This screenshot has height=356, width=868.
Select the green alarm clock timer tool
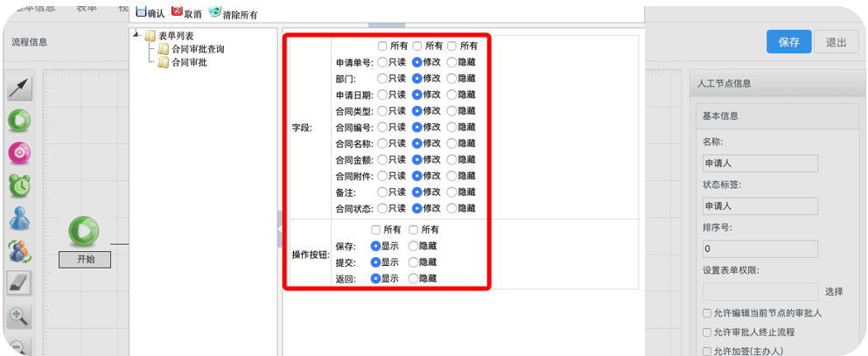[x=19, y=185]
